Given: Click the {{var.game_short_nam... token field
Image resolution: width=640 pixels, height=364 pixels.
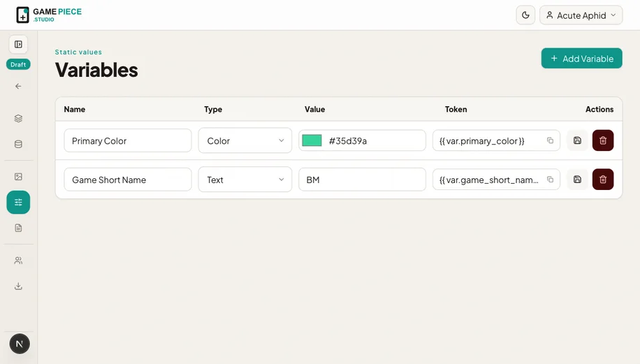Looking at the screenshot, I should (x=496, y=179).
